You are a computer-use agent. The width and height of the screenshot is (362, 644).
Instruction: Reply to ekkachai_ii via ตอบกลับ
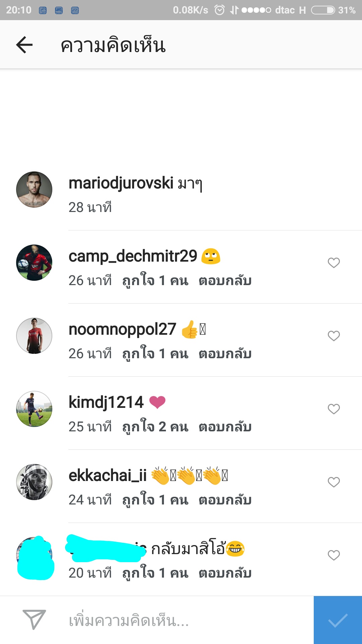225,500
